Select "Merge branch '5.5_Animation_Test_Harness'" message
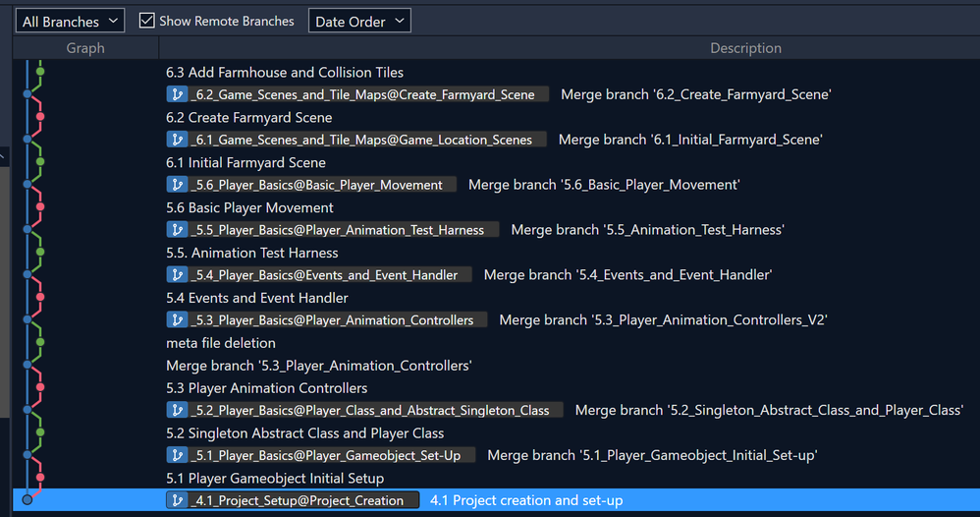Image resolution: width=980 pixels, height=517 pixels. point(647,230)
